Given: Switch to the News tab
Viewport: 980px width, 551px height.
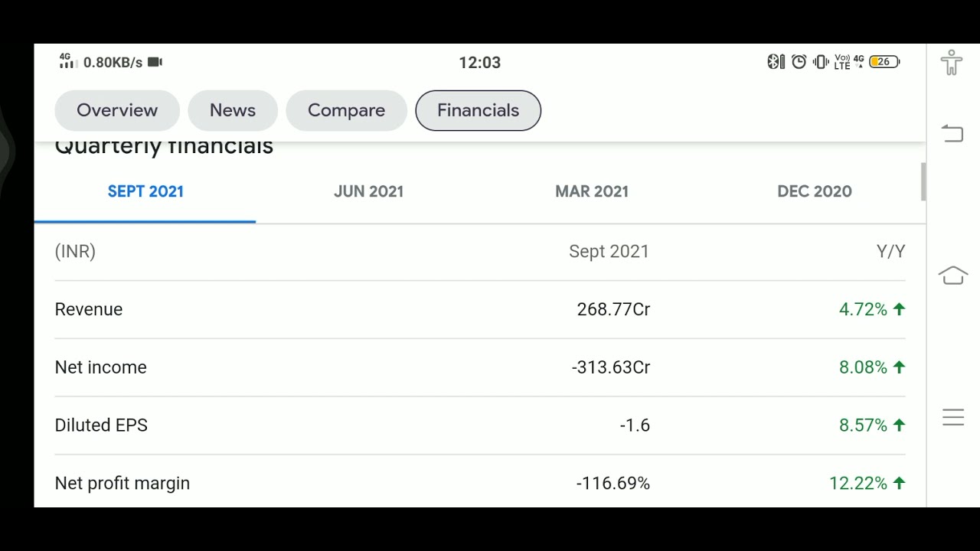Looking at the screenshot, I should pos(233,110).
